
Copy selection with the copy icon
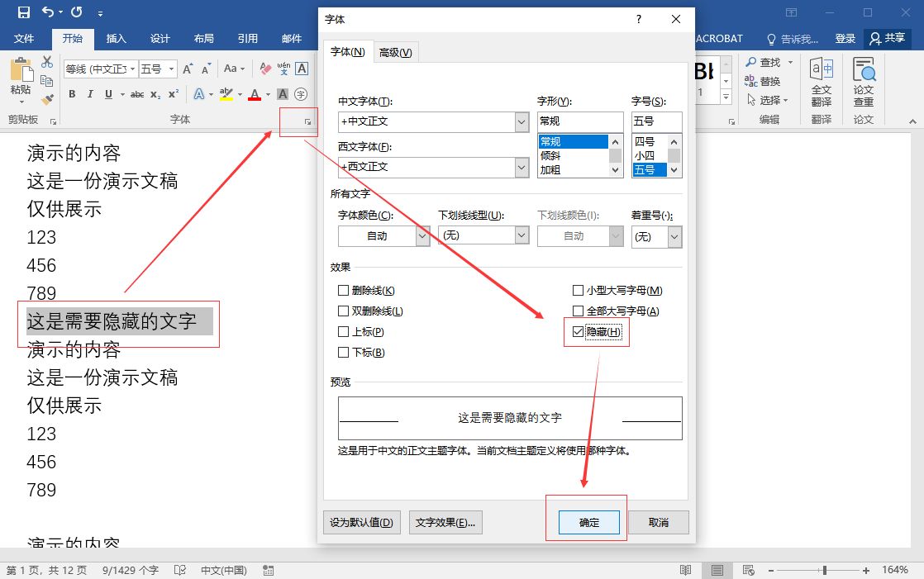(x=47, y=81)
